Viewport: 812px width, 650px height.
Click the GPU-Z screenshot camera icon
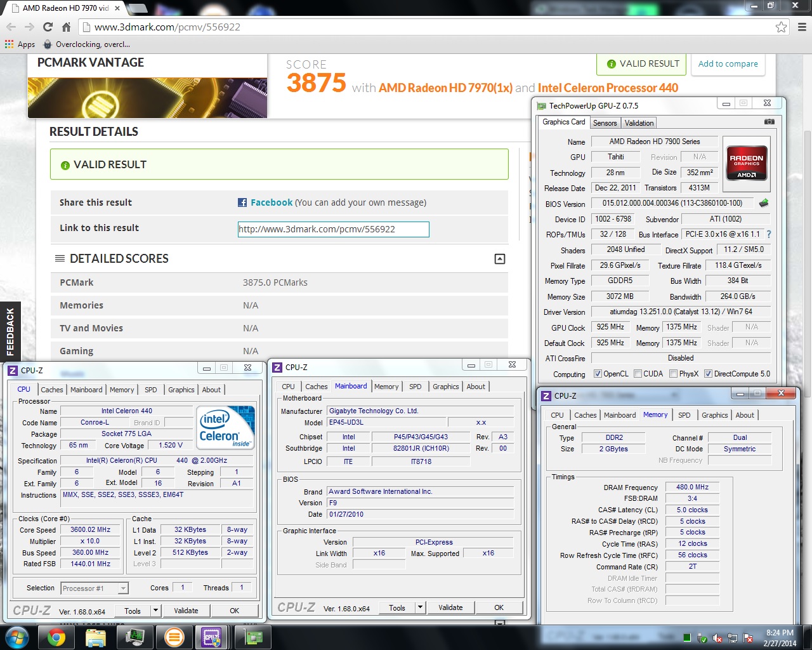click(x=769, y=121)
